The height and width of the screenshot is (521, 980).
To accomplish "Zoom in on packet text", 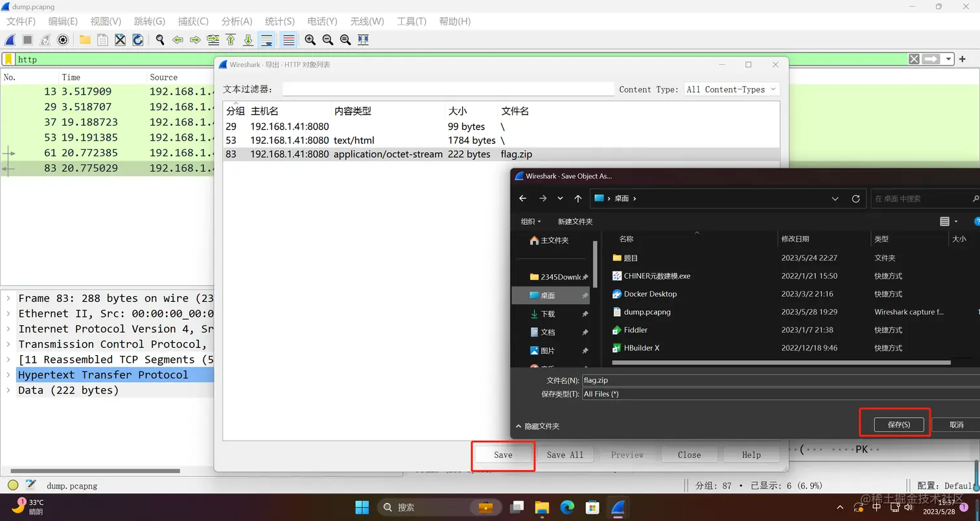I will click(310, 40).
